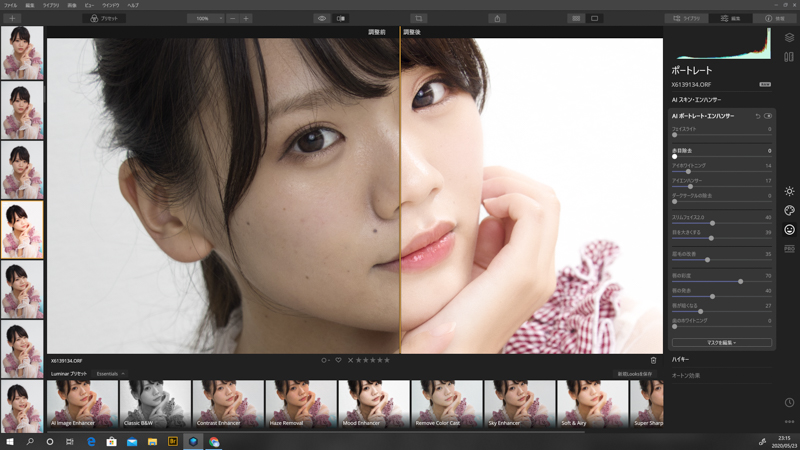Open Windows taskbar search

point(30,442)
